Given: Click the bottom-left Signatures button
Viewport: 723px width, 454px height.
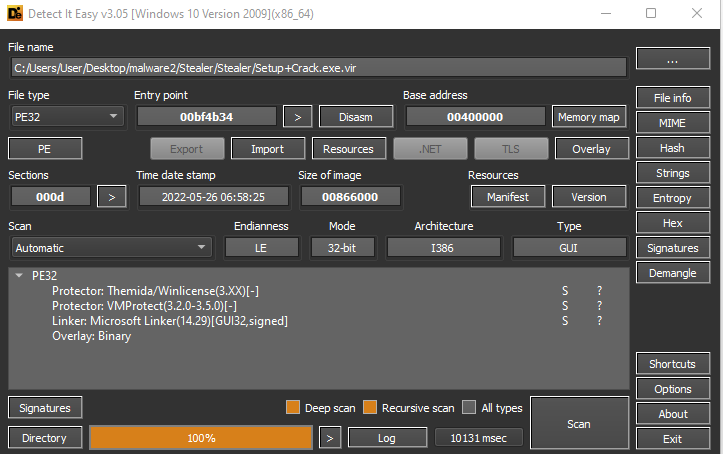Looking at the screenshot, I should 45,407.
